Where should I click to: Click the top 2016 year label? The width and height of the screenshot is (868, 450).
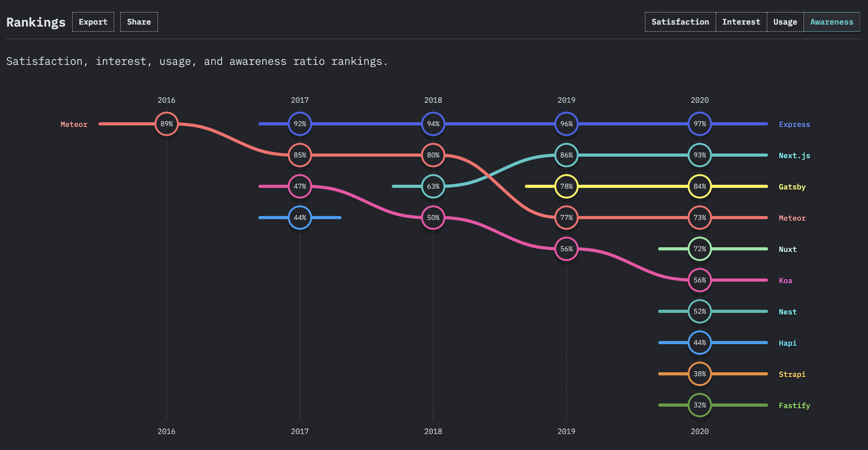(166, 100)
